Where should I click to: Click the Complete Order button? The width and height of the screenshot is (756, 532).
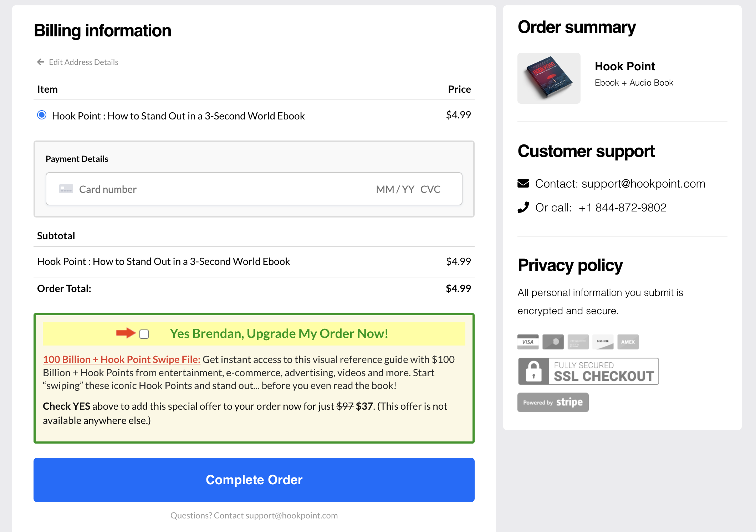point(254,480)
